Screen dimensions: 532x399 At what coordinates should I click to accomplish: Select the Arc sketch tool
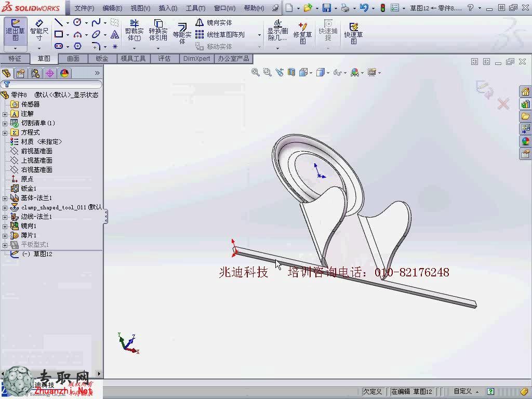click(x=78, y=34)
